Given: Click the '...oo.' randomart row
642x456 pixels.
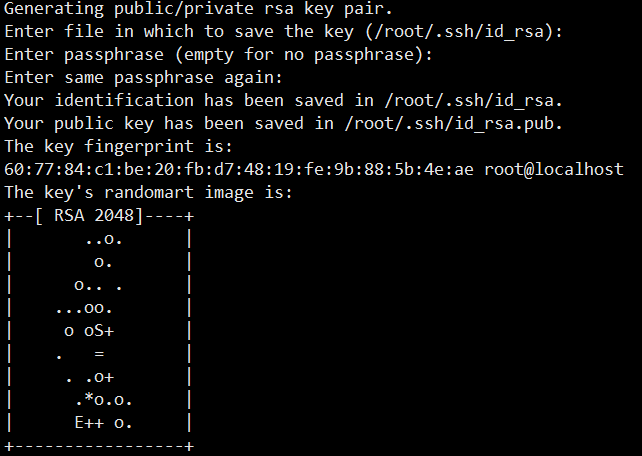Looking at the screenshot, I should point(84,308).
